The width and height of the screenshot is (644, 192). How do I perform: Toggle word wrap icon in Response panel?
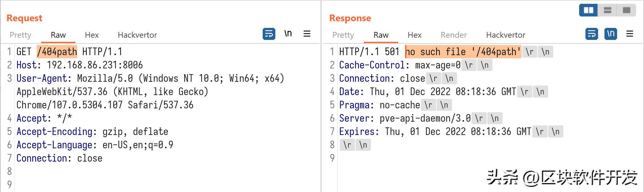(591, 34)
